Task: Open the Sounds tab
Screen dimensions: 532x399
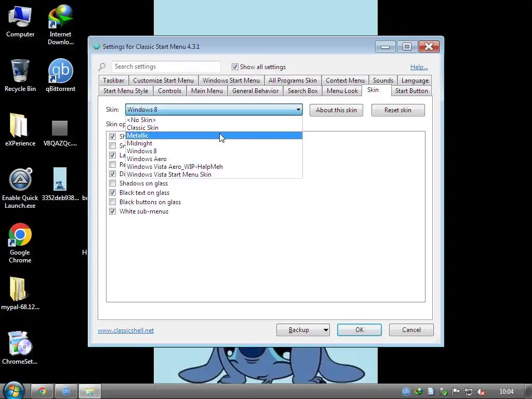Action: point(383,81)
